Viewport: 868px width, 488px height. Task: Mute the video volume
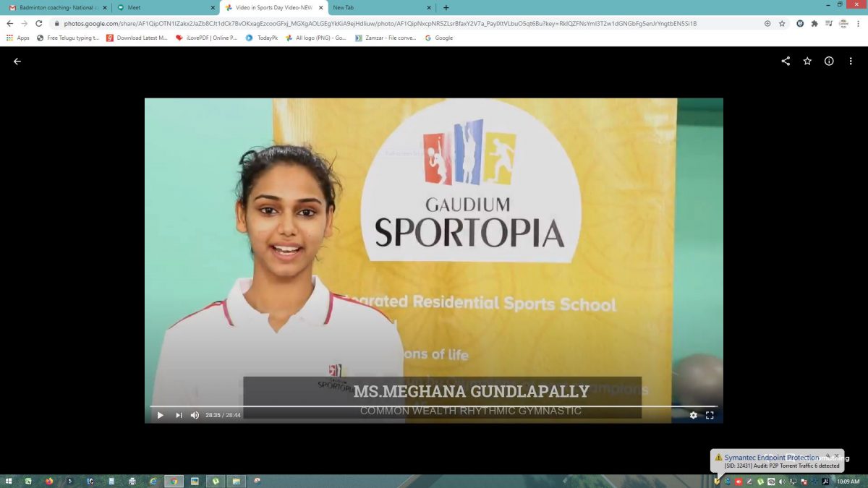click(195, 415)
